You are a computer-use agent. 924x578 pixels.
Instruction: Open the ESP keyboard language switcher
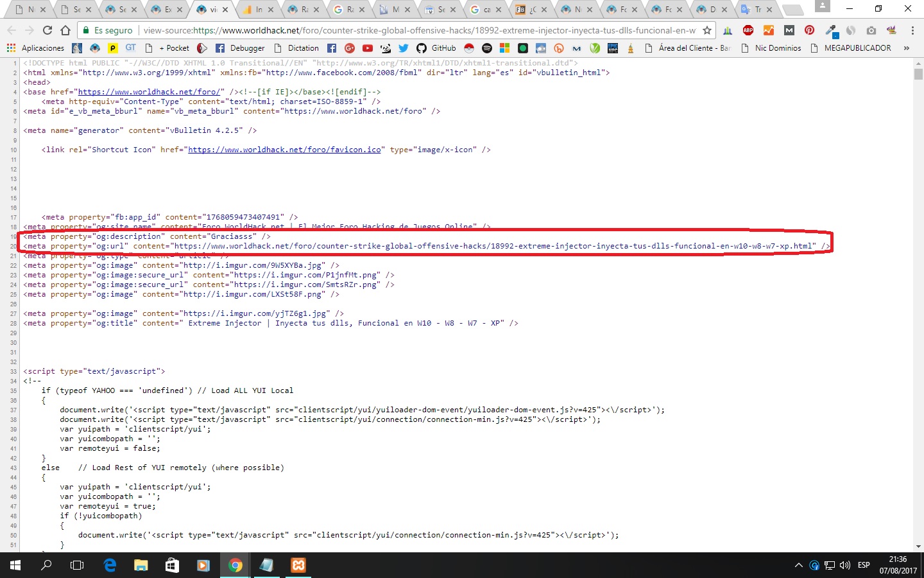[864, 565]
